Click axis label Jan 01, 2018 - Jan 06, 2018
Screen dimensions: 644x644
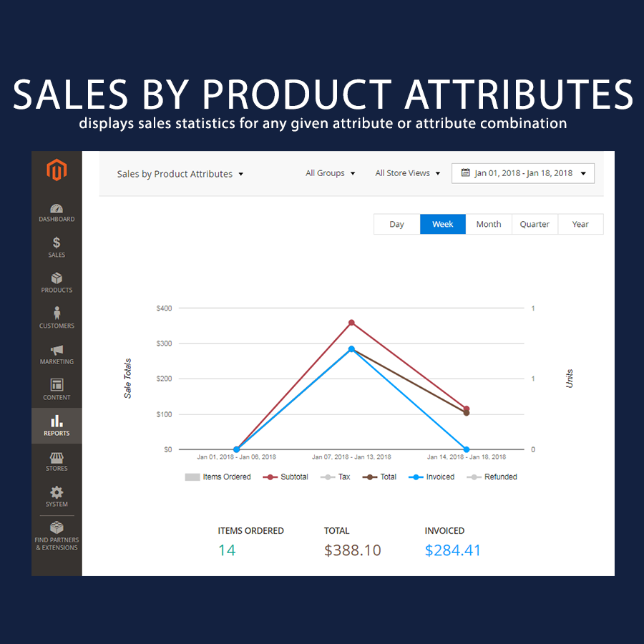(237, 457)
